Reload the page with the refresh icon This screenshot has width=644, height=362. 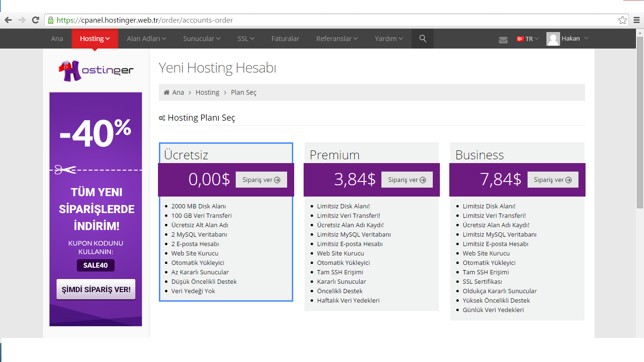pos(35,20)
